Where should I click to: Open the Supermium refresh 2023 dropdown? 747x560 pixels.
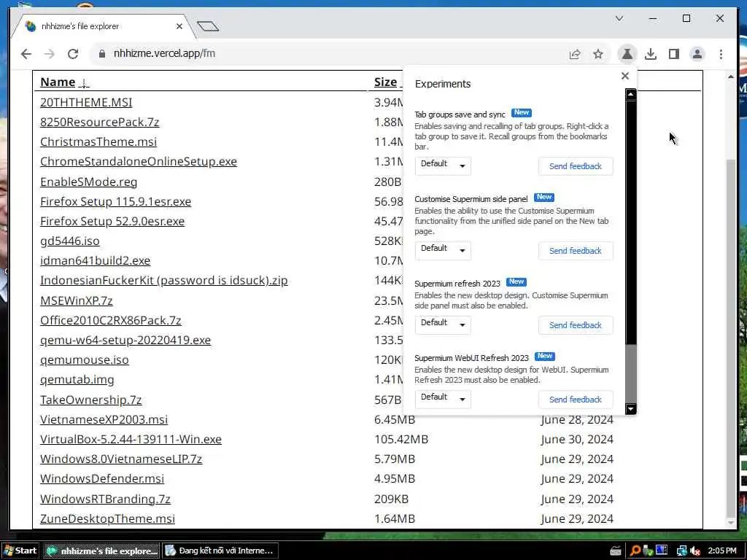(443, 324)
